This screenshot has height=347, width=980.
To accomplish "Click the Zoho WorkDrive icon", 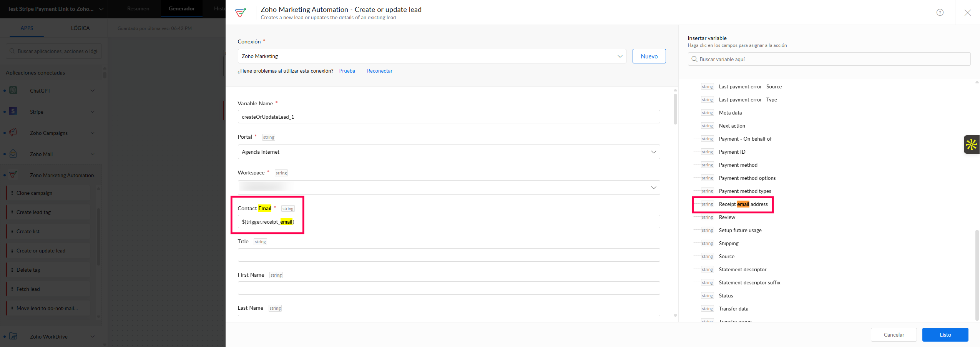I will tap(13, 336).
